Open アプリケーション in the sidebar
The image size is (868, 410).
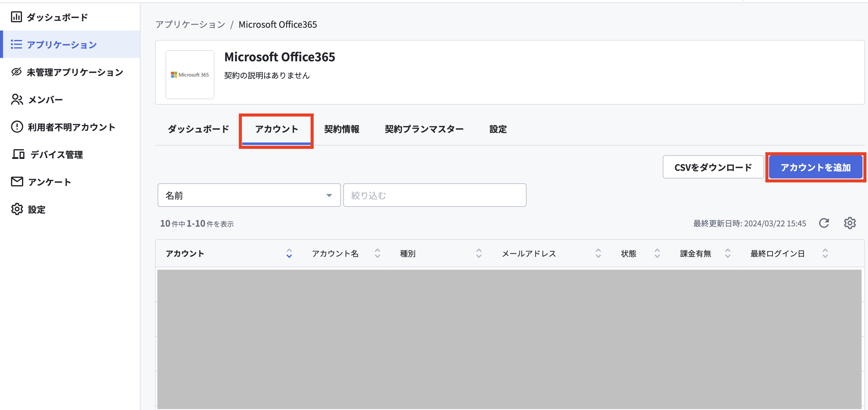pyautogui.click(x=70, y=45)
